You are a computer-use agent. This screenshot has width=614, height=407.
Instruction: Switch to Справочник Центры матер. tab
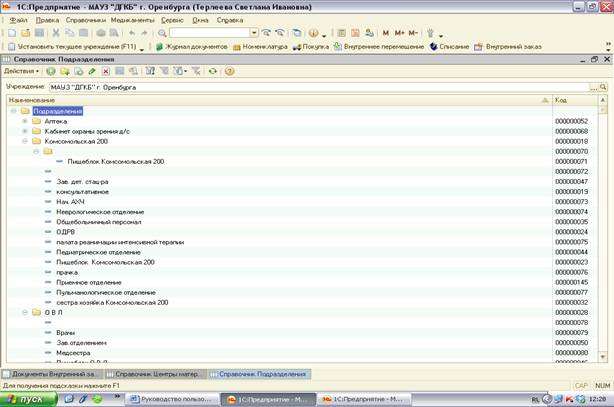point(156,374)
